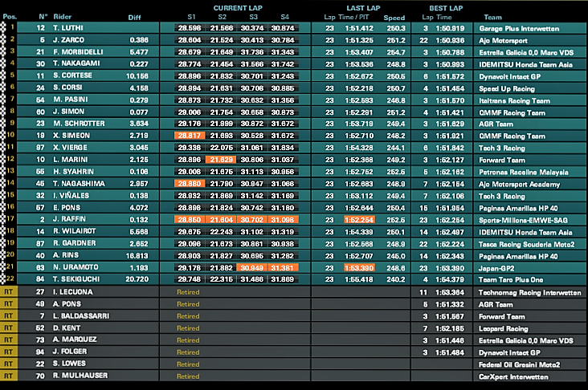Image resolution: width=588 pixels, height=390 pixels.
Task: Click the checkered flag icon at position 5
Action: click(3, 75)
